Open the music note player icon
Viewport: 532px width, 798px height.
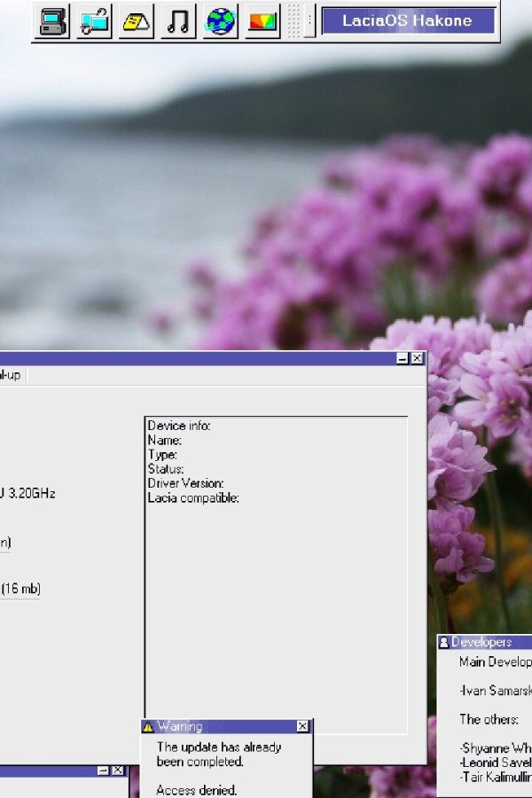click(178, 22)
